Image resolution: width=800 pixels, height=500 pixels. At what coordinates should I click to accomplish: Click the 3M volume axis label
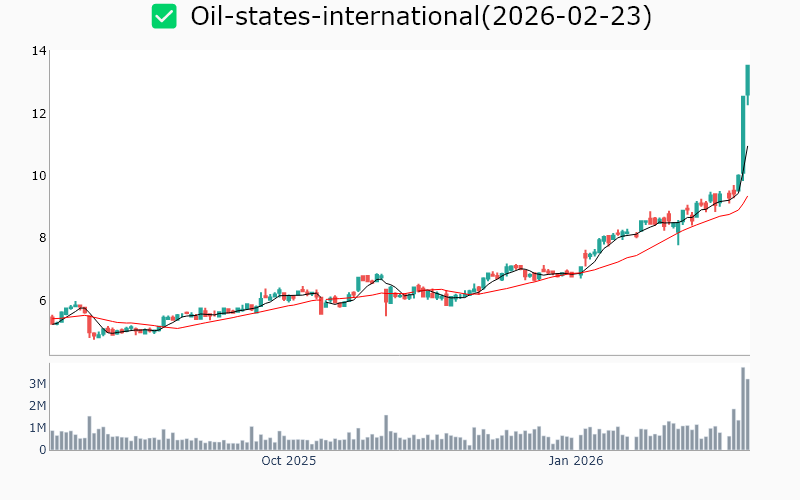pos(37,384)
